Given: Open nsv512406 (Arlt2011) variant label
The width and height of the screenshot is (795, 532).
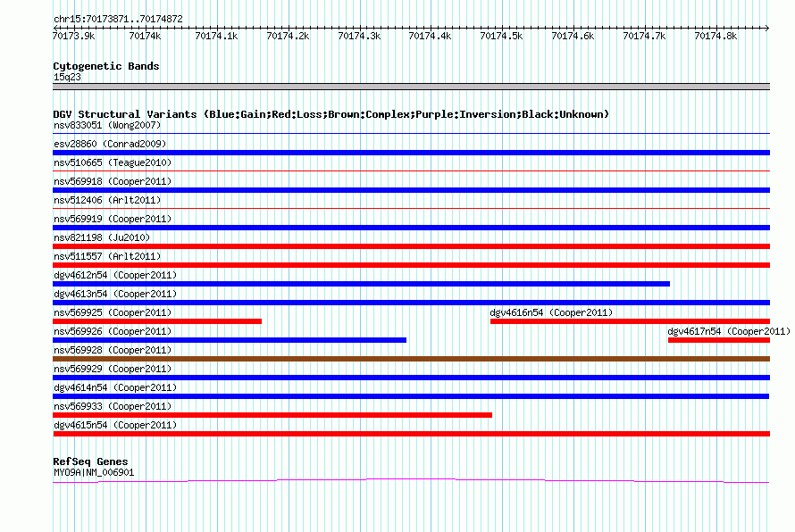Looking at the screenshot, I should coord(107,200).
